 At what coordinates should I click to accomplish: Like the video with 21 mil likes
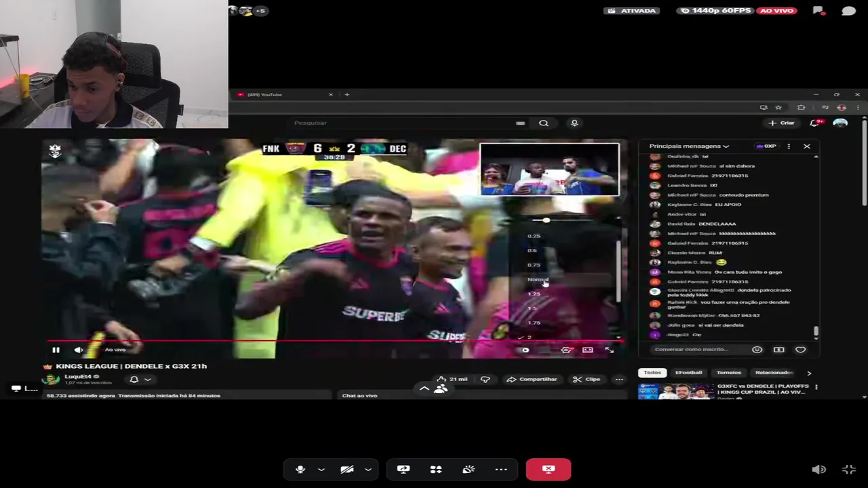(x=452, y=380)
